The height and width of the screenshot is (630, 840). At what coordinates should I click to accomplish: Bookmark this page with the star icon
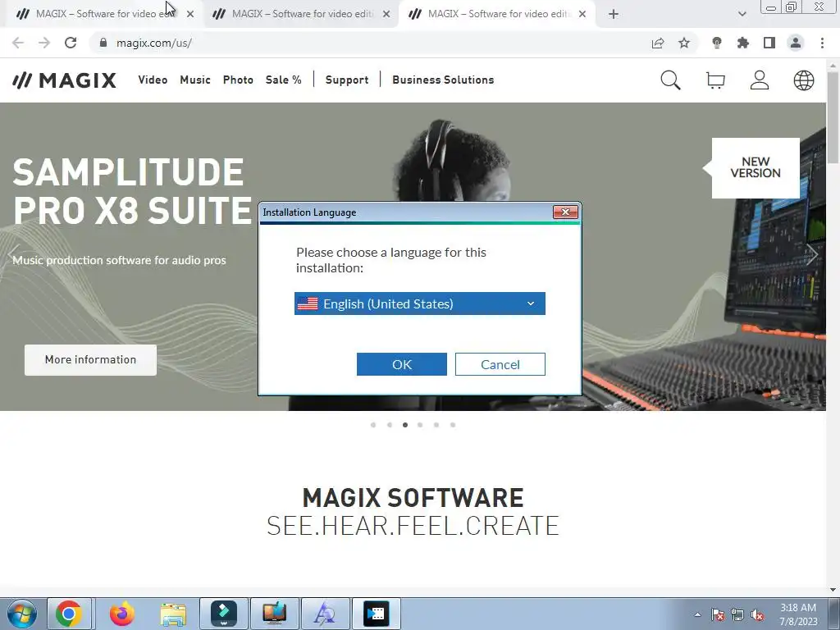(684, 43)
